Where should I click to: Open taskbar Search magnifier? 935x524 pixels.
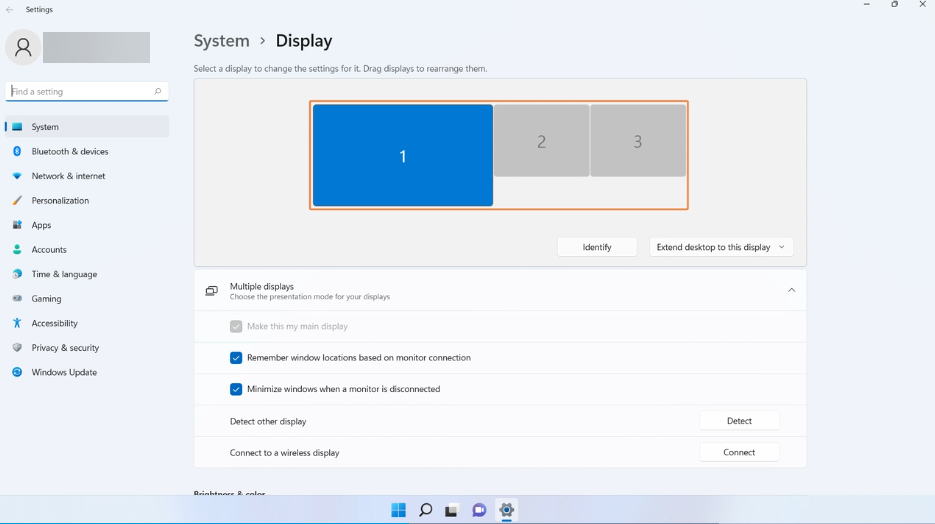point(425,510)
